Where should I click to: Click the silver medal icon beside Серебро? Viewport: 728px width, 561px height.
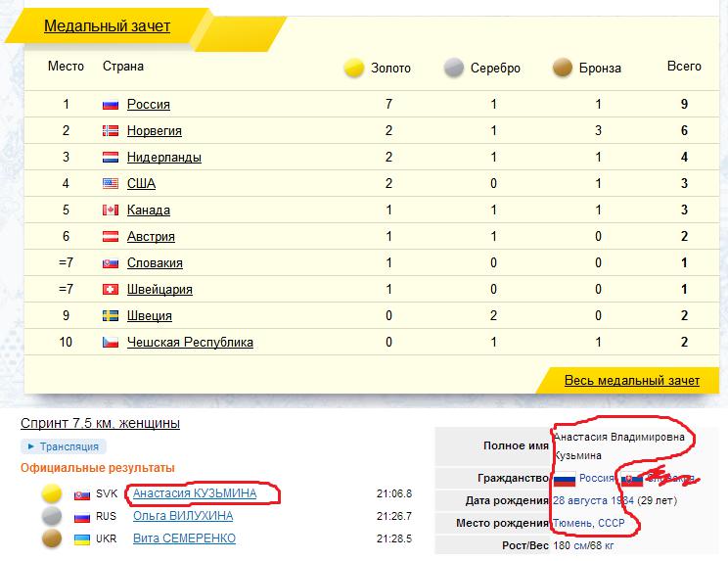point(454,68)
